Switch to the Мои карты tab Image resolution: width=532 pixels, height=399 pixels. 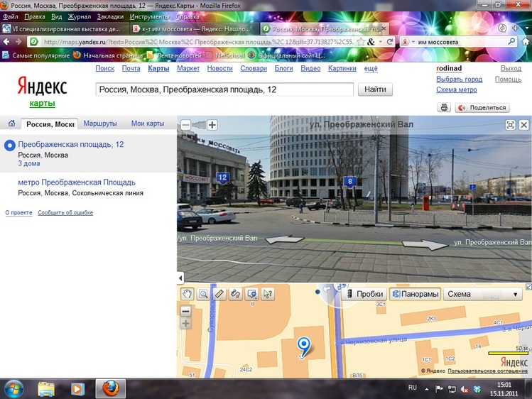click(x=148, y=124)
